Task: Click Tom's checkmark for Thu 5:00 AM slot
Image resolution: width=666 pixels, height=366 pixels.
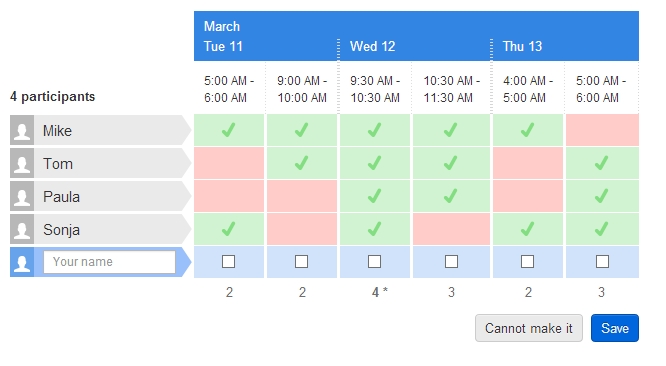Action: (601, 163)
